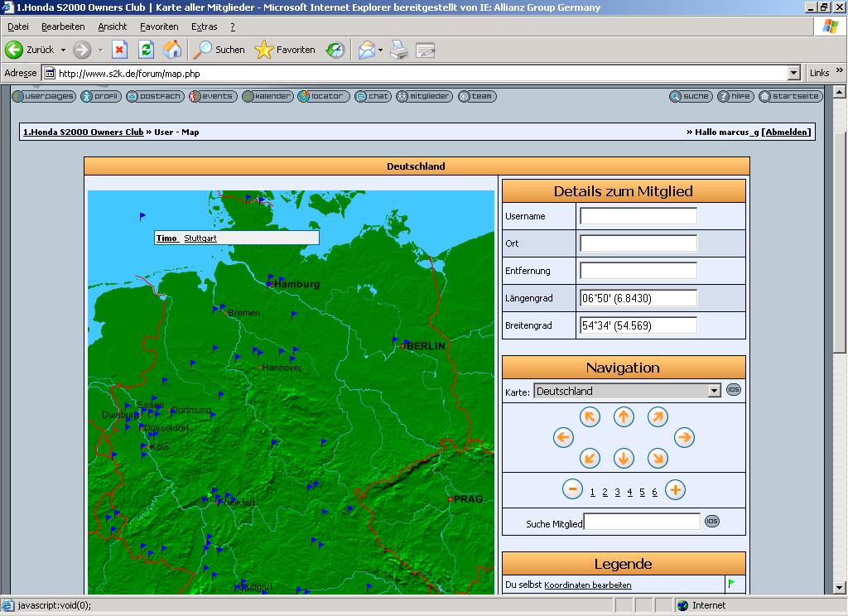Open the Favoriten menu in menu bar
The height and width of the screenshot is (616, 848).
tap(159, 26)
